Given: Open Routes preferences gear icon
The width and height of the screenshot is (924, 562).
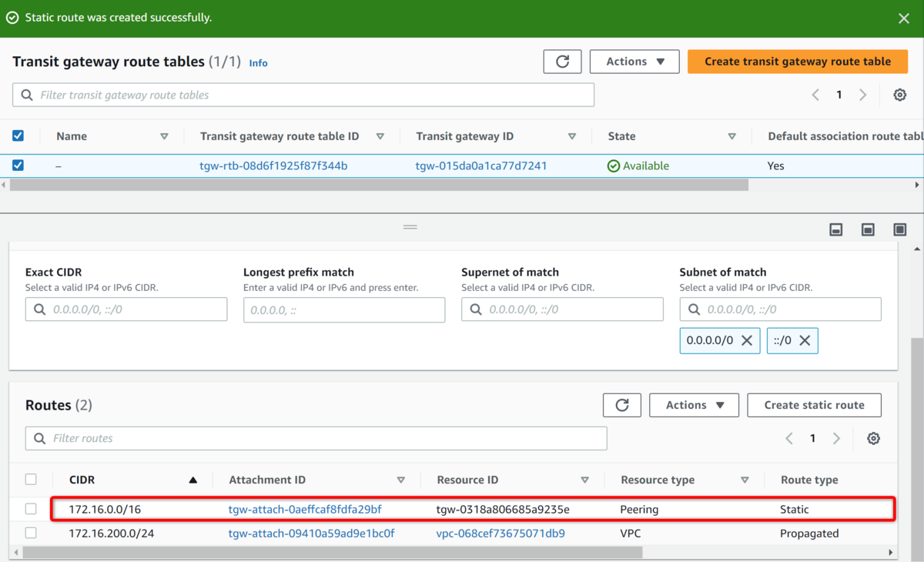Looking at the screenshot, I should pos(873,438).
